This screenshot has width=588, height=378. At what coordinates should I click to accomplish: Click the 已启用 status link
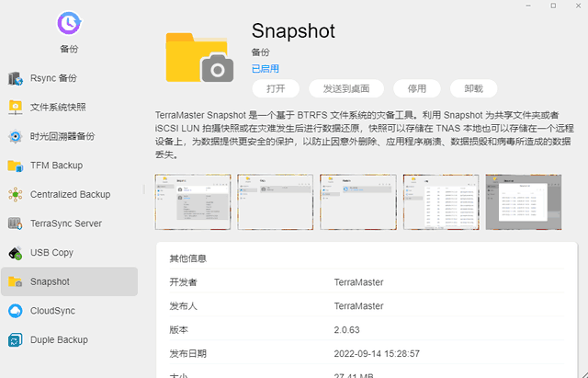click(266, 69)
